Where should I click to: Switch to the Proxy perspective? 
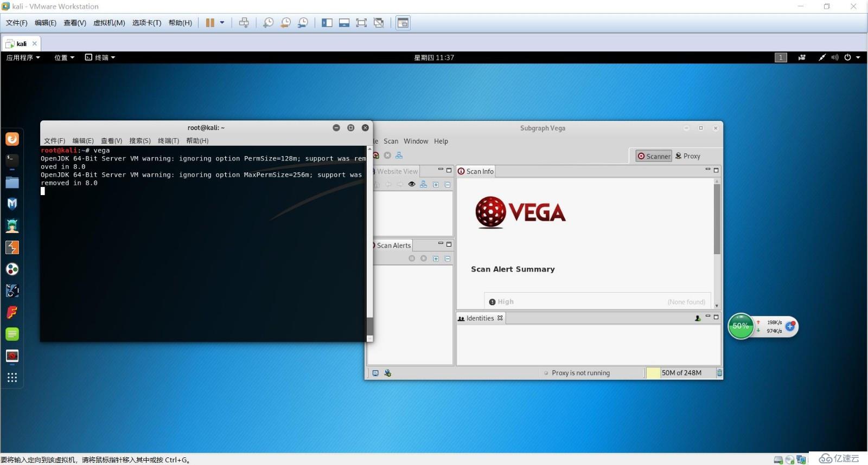pyautogui.click(x=687, y=156)
